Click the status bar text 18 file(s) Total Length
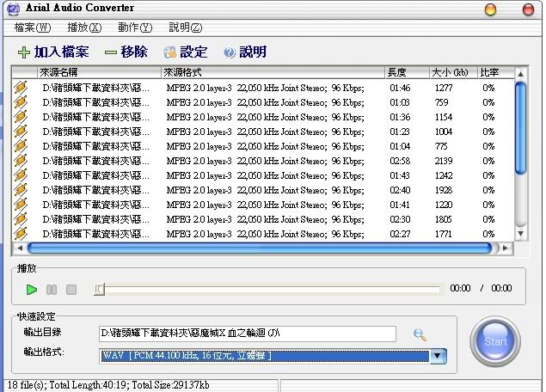The height and width of the screenshot is (392, 546). coord(108,384)
